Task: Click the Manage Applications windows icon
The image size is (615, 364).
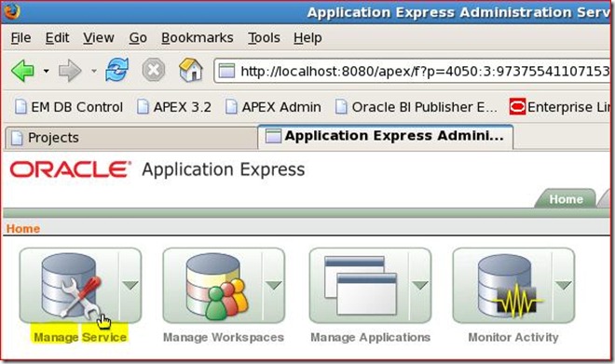Action: [x=360, y=285]
